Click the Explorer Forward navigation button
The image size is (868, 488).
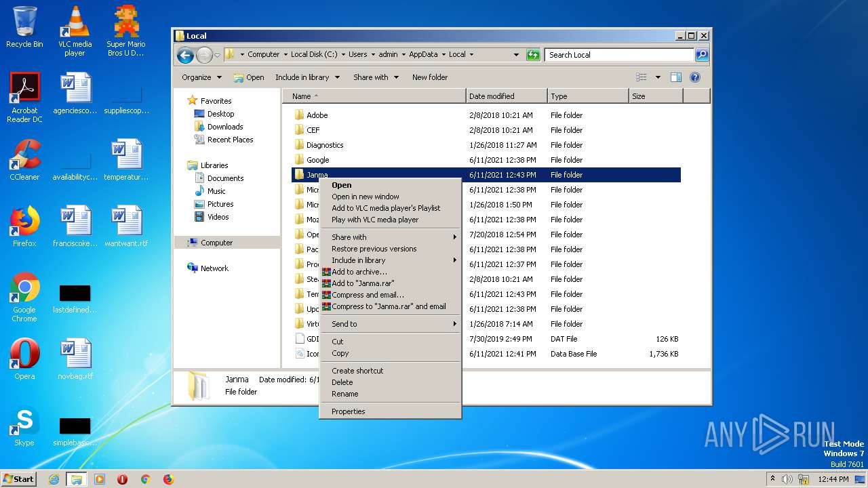[x=204, y=55]
